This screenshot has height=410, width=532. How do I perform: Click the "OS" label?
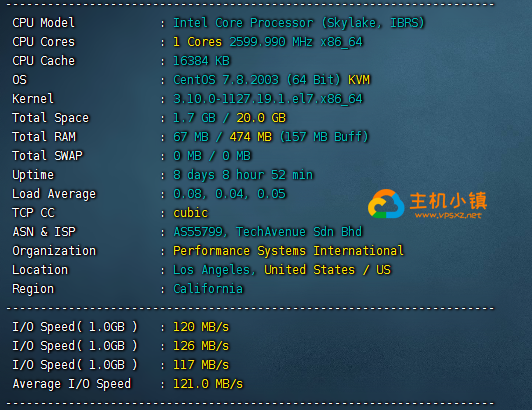[x=19, y=80]
